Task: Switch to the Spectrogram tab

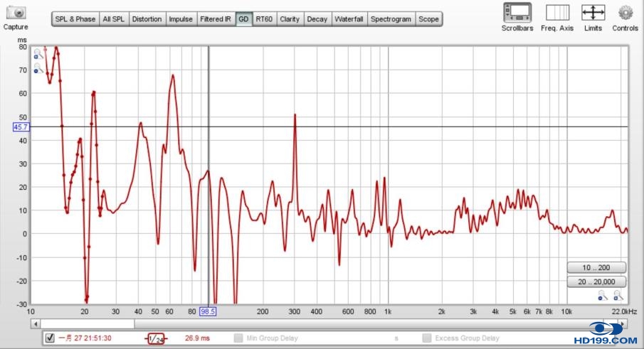Action: point(391,19)
